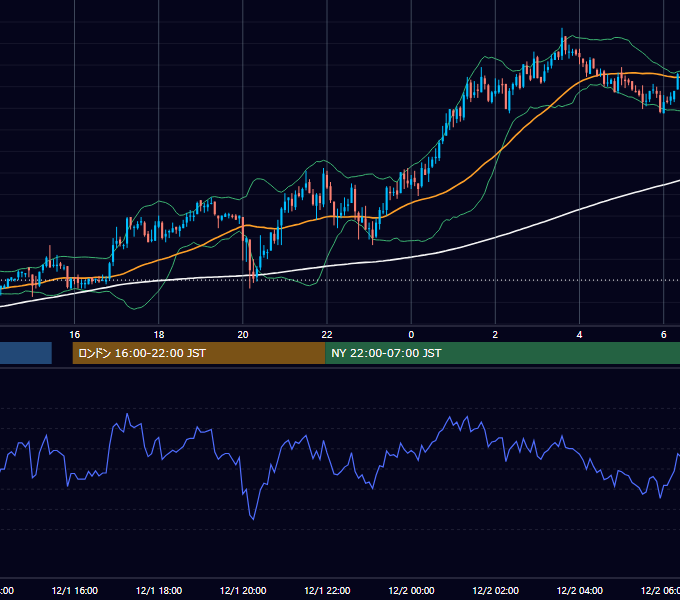
Task: Click the blue session bar before London
Action: point(26,353)
